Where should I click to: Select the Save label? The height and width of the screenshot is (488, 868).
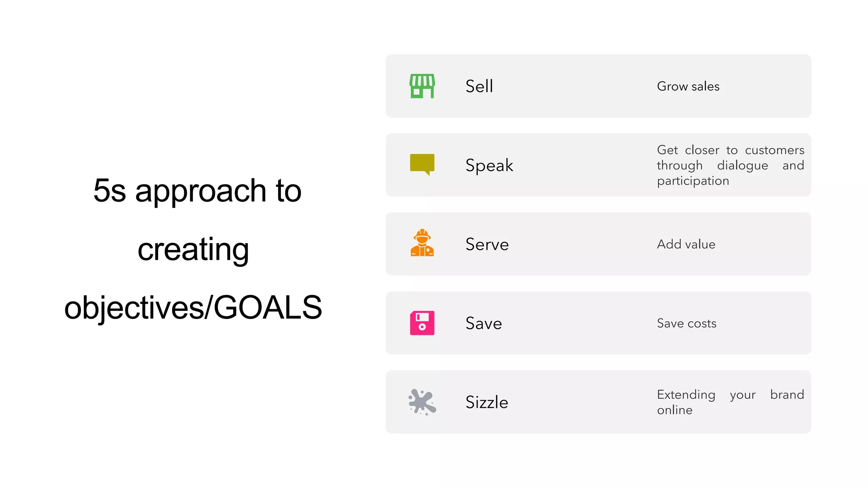tap(484, 323)
